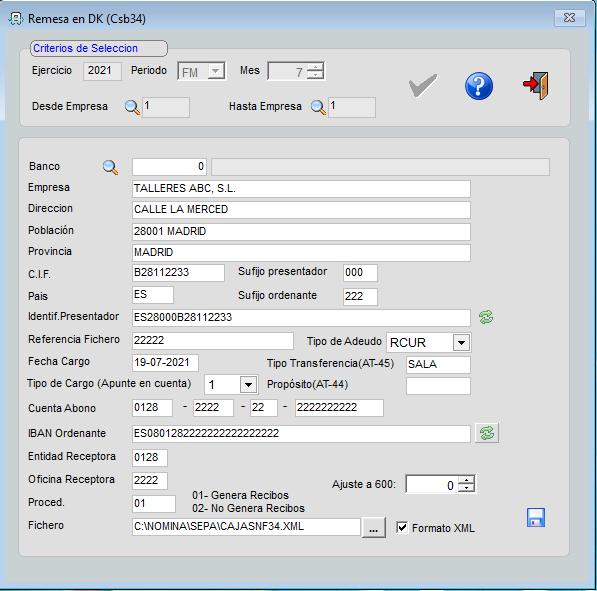This screenshot has width=597, height=591.
Task: Expand the Tipo de Adeudo dropdown
Action: click(x=461, y=342)
